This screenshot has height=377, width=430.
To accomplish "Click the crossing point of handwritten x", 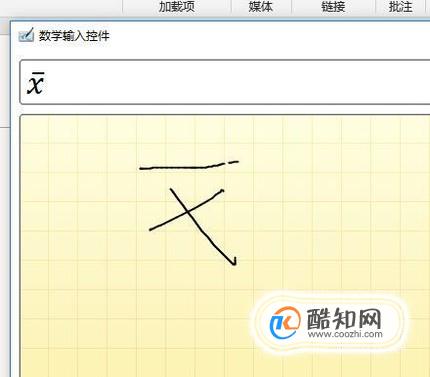I will (187, 211).
